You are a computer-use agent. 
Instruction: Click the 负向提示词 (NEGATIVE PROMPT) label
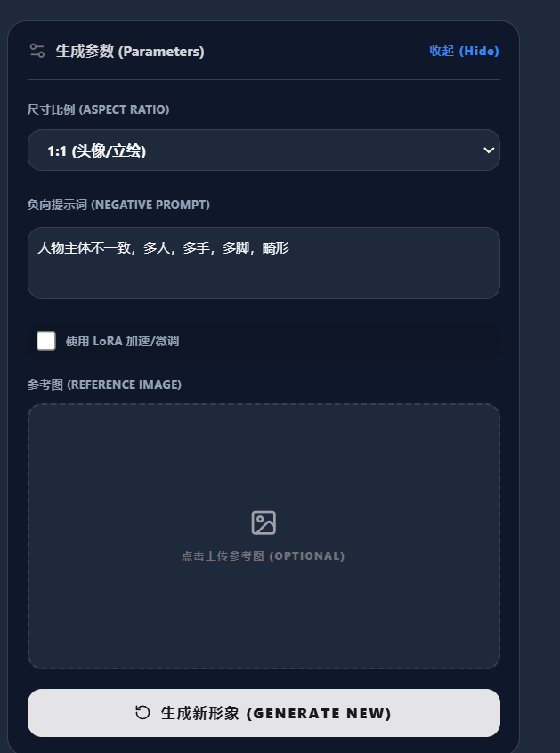pos(118,205)
